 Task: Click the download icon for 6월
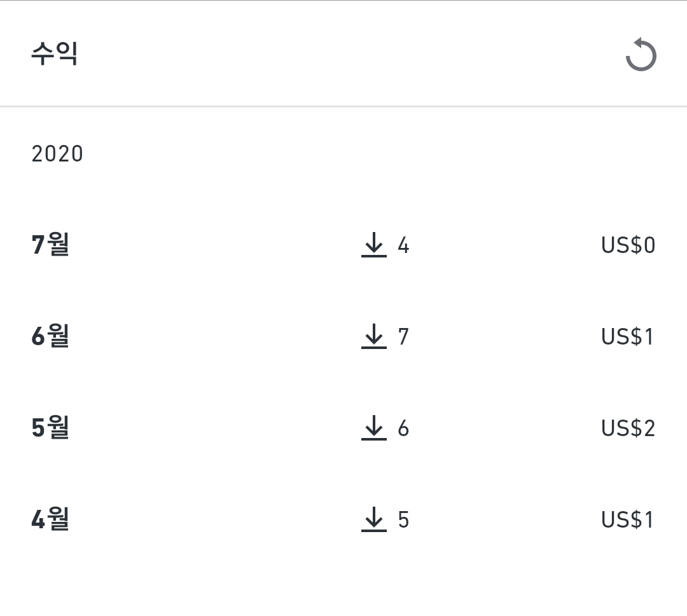coord(374,336)
